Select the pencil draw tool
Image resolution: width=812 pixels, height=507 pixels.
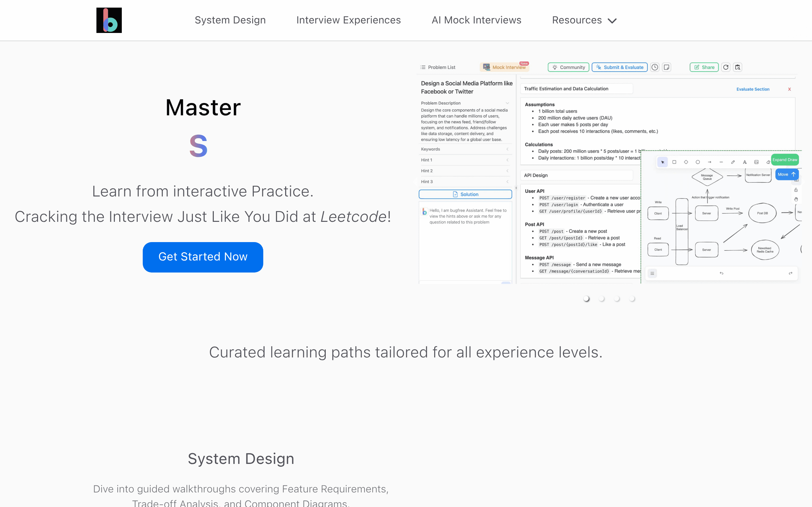coord(733,162)
